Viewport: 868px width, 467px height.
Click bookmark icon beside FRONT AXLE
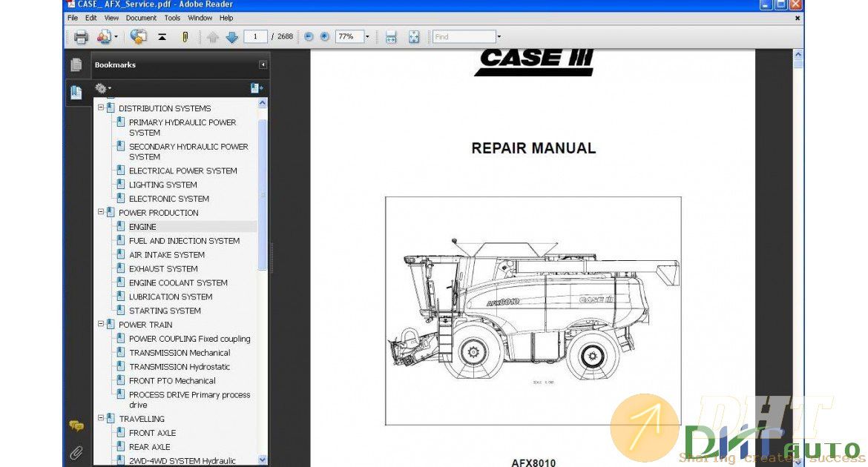click(121, 433)
